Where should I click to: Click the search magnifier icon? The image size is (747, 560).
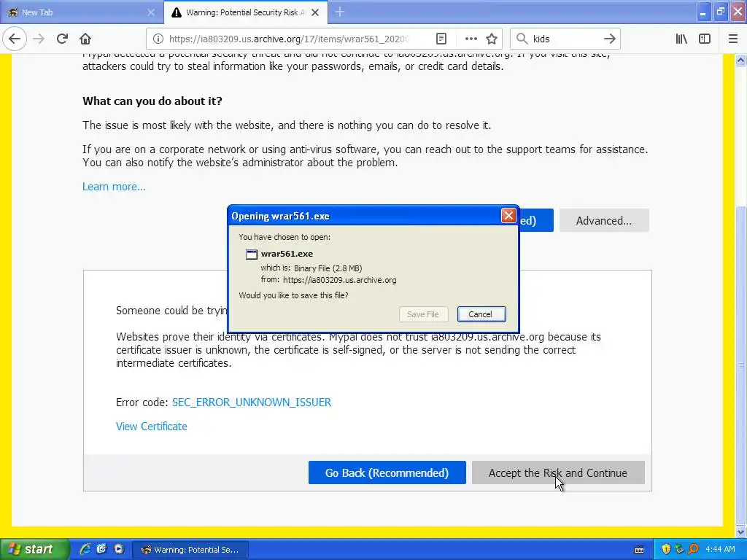pos(522,39)
